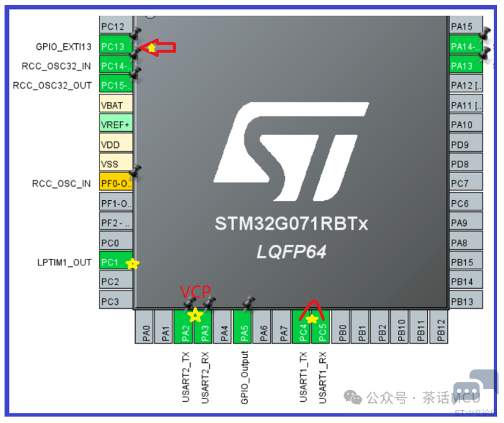Click the GPIO_Output vertical label
The width and height of the screenshot is (504, 423).
[245, 378]
